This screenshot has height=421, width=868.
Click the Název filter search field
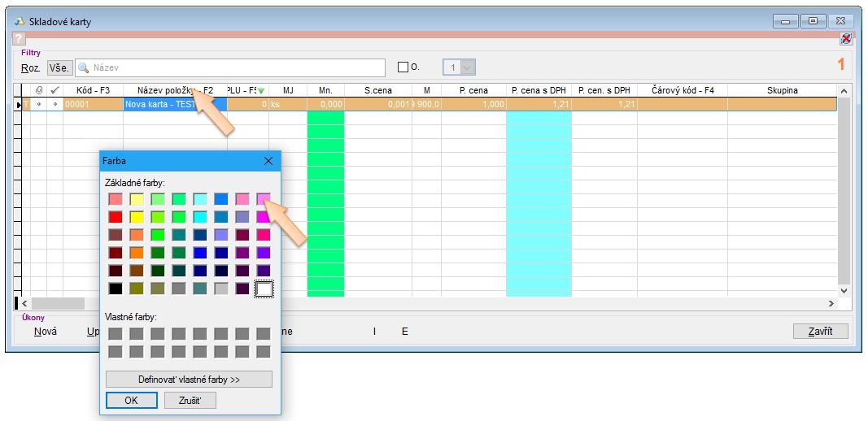click(x=236, y=67)
